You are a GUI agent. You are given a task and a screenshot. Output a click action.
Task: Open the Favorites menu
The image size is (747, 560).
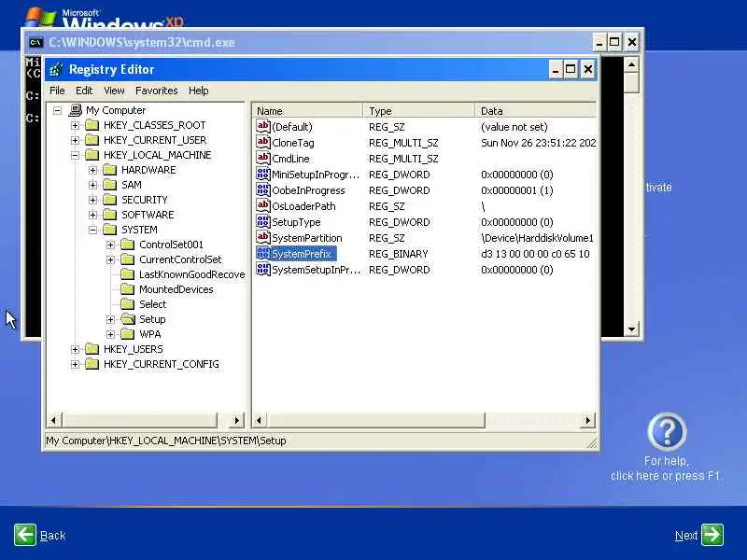click(156, 91)
